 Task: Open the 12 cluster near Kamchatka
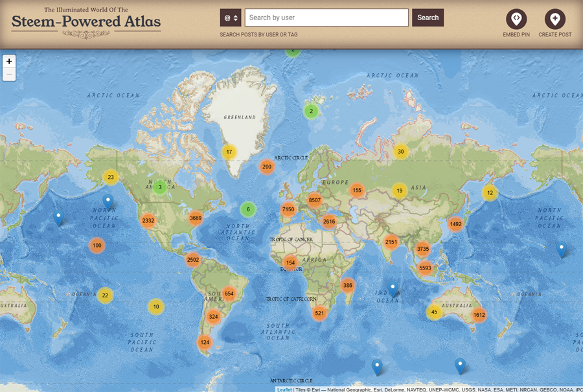[490, 192]
